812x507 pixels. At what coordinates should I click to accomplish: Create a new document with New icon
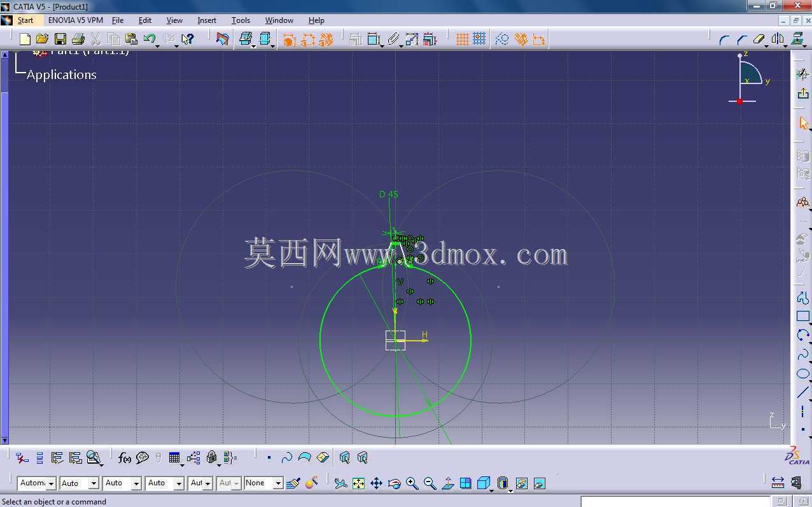tap(25, 39)
